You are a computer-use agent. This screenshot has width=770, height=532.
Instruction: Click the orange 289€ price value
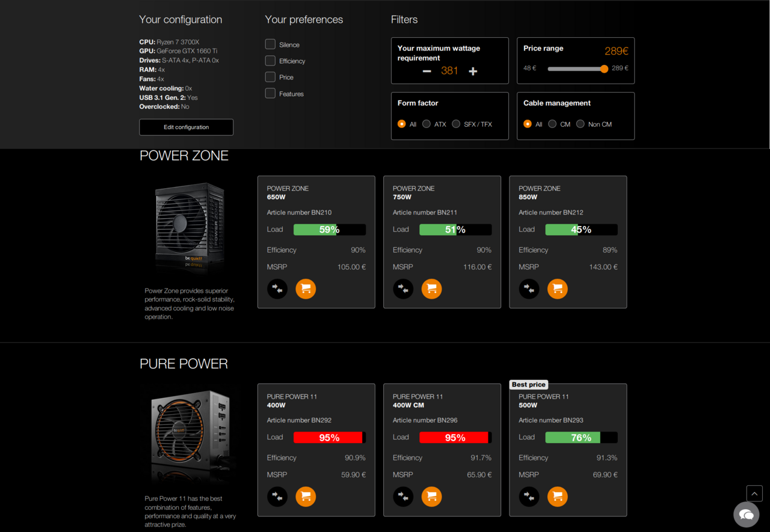(x=617, y=51)
